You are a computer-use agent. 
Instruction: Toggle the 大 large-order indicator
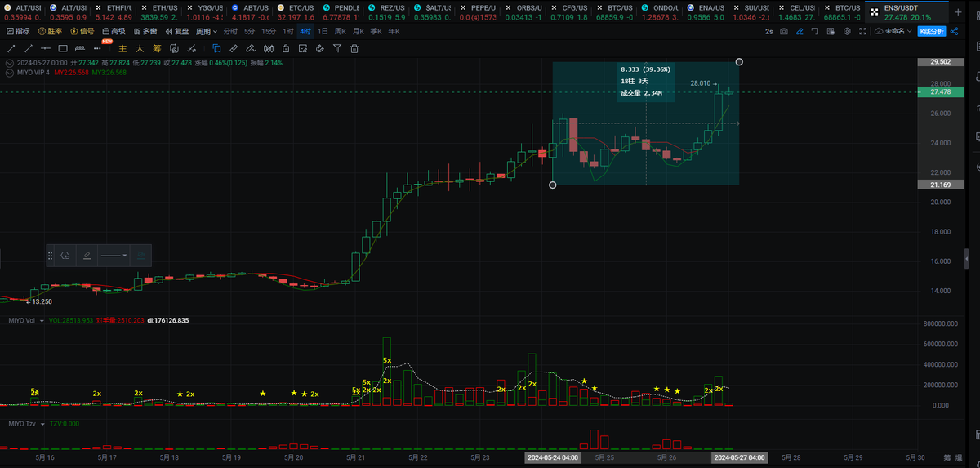click(x=140, y=48)
